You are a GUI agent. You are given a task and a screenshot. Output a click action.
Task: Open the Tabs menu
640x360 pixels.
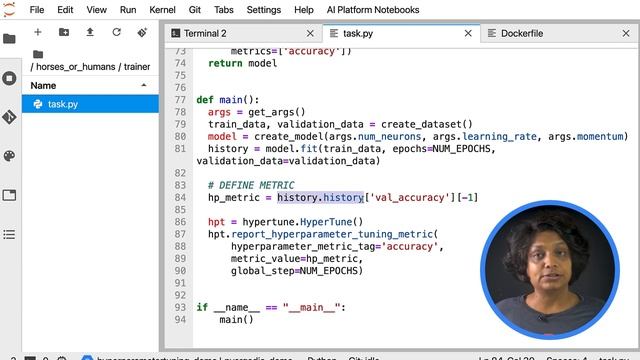click(224, 10)
